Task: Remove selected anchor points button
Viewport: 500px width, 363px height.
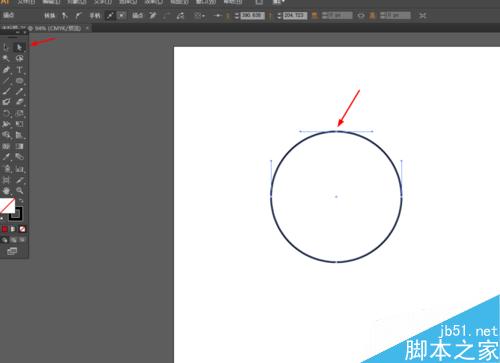Action: click(153, 15)
